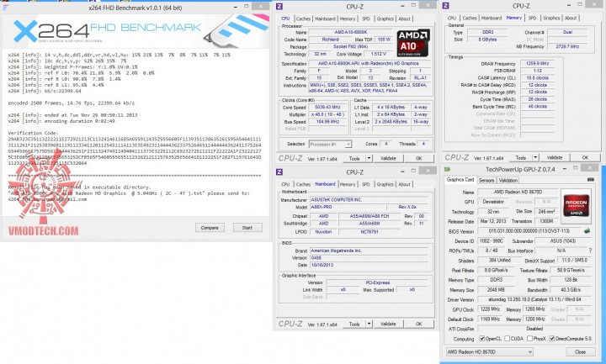606x364 pixels.
Task: Click Tools button in CPU-Z CPU-tab window
Action: coord(354,158)
